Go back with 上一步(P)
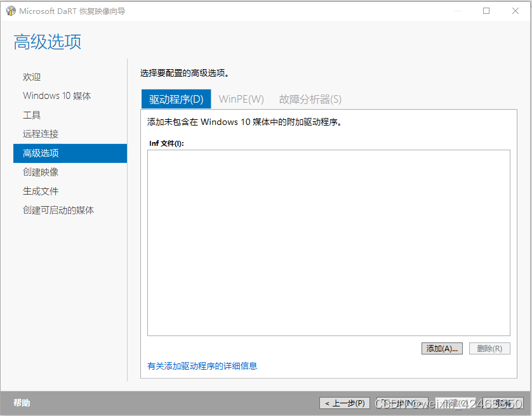 click(344, 403)
